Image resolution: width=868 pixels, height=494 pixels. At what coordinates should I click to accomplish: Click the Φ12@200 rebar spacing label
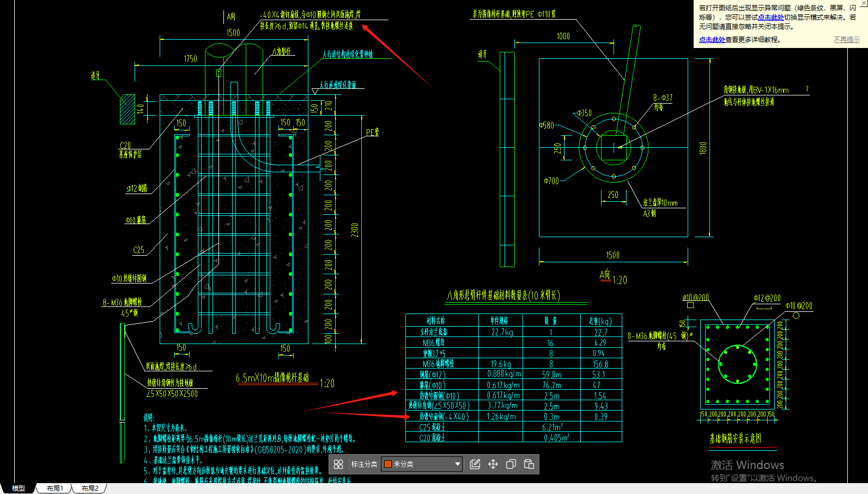[767, 298]
